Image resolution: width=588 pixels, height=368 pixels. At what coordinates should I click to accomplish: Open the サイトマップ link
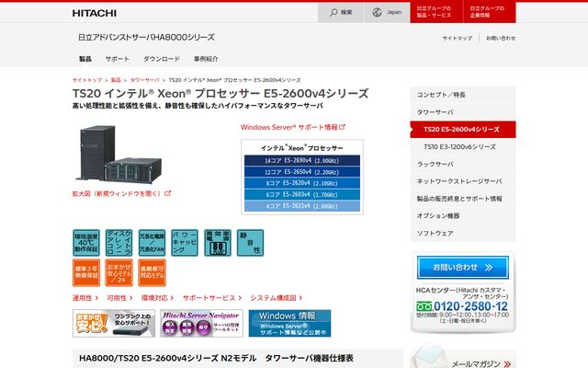click(x=458, y=39)
